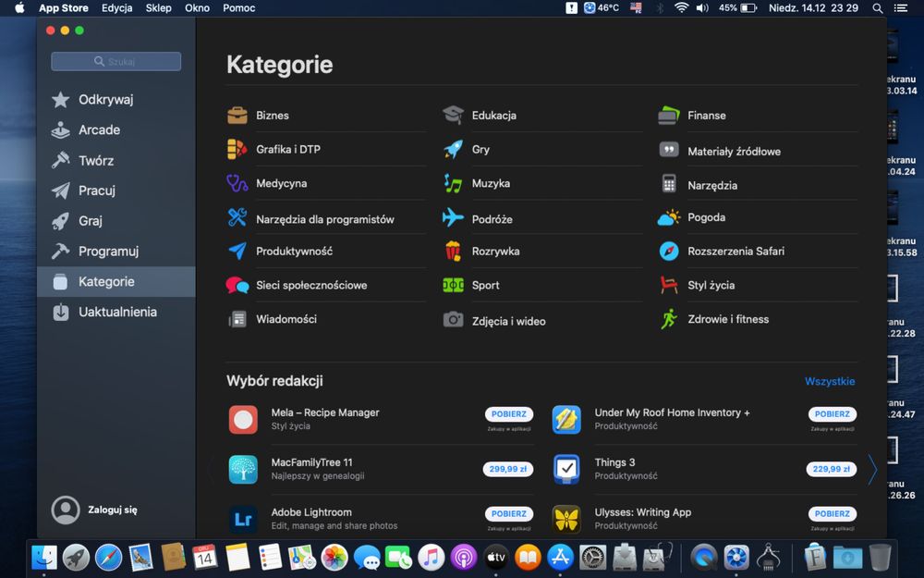The height and width of the screenshot is (578, 924).
Task: Click the Podróże airplane icon
Action: click(453, 217)
